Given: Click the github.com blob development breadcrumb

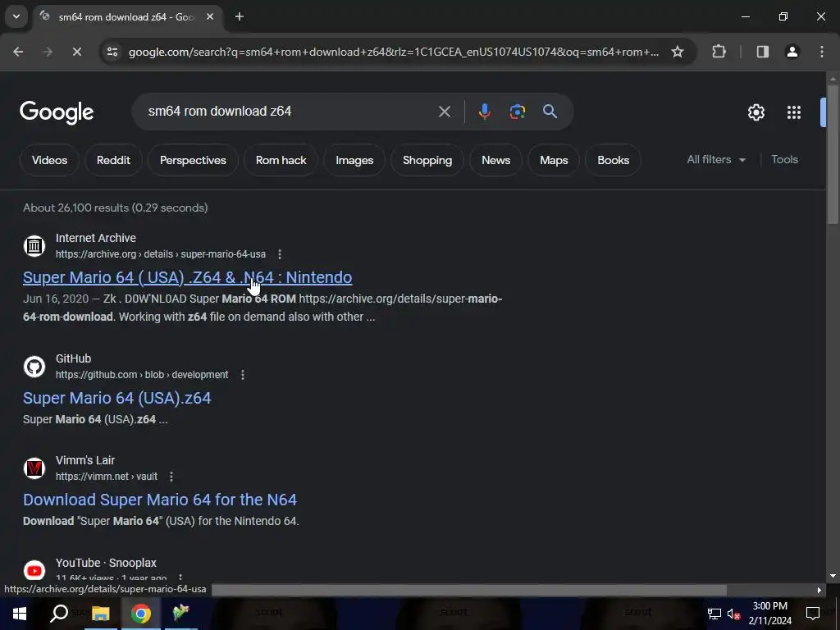Looking at the screenshot, I should point(142,375).
